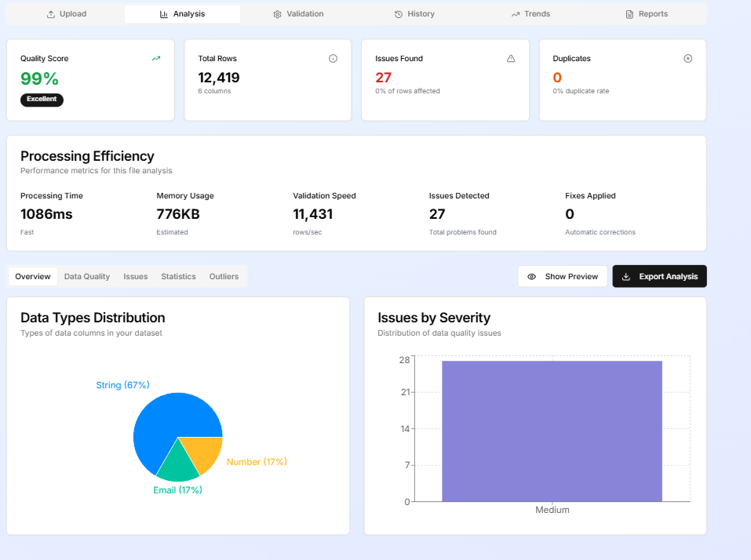Click the Excellent badge under Quality Score

(41, 100)
